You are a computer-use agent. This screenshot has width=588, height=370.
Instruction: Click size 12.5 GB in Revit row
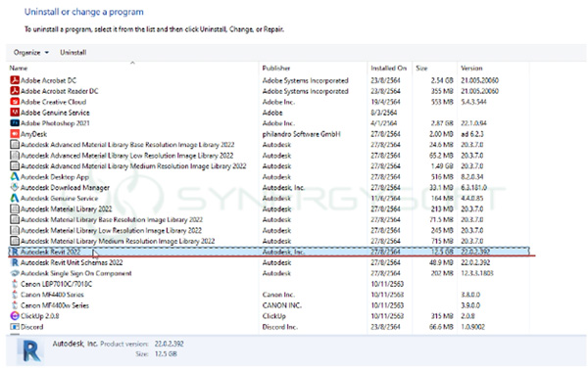tap(442, 252)
